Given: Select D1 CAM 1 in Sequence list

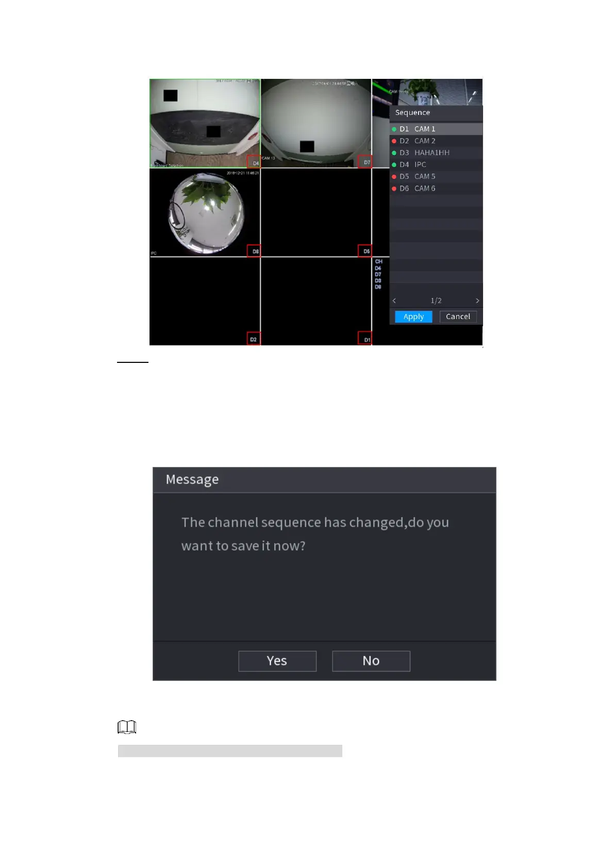Looking at the screenshot, I should click(436, 129).
